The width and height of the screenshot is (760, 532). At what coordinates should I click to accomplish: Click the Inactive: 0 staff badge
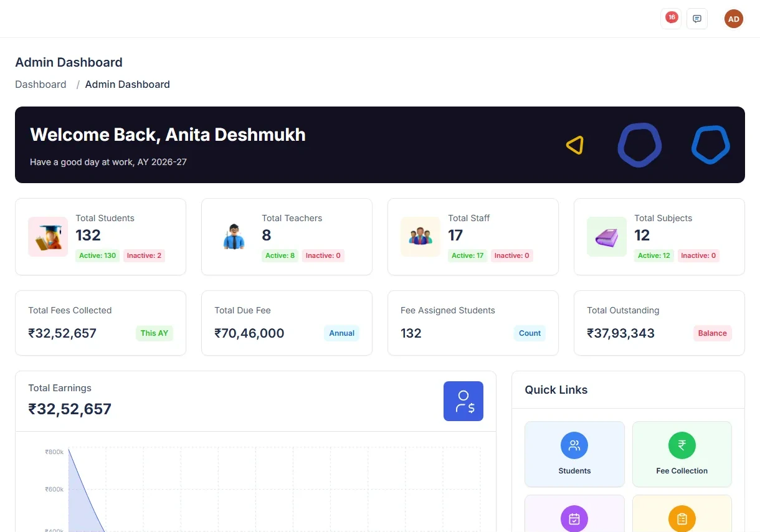(512, 255)
